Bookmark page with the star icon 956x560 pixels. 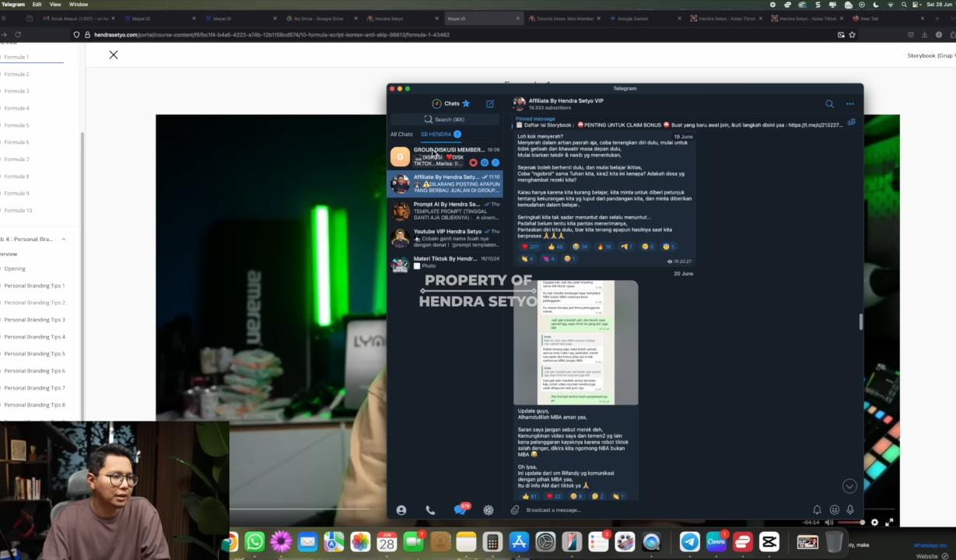853,35
